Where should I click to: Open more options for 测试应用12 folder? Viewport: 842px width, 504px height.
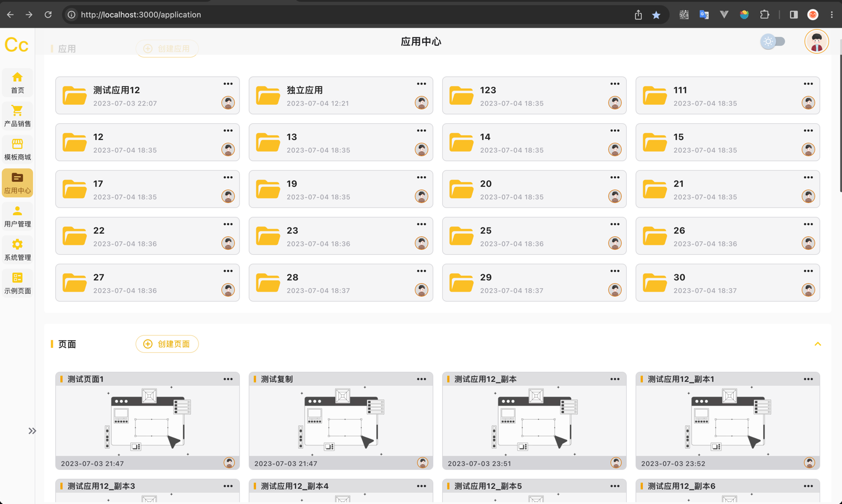[228, 84]
